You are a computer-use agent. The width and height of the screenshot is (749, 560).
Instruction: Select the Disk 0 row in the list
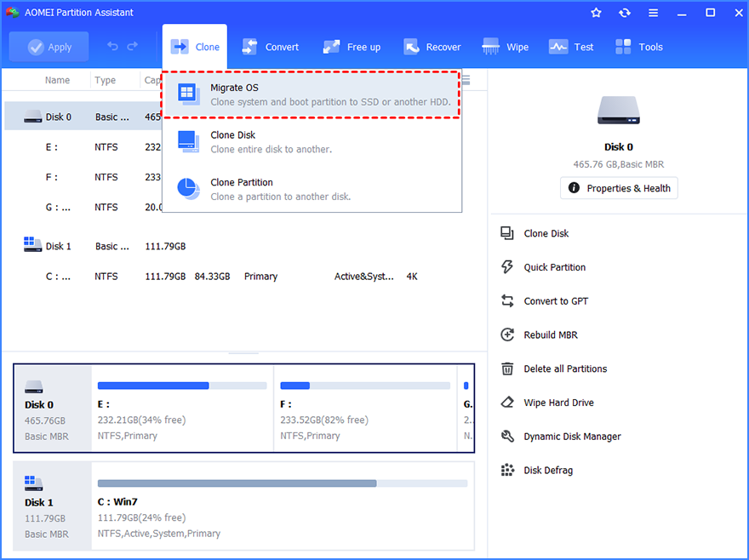tap(83, 117)
